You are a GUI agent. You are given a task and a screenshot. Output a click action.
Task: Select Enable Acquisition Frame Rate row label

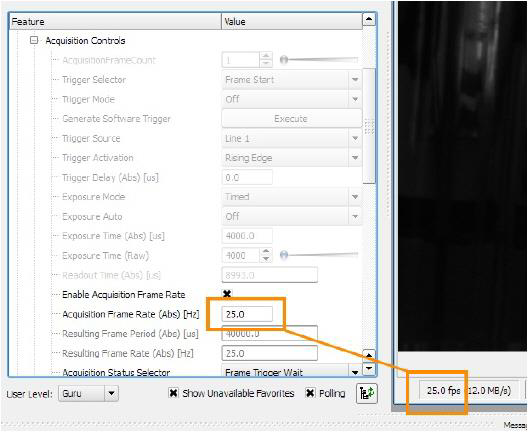(x=124, y=295)
